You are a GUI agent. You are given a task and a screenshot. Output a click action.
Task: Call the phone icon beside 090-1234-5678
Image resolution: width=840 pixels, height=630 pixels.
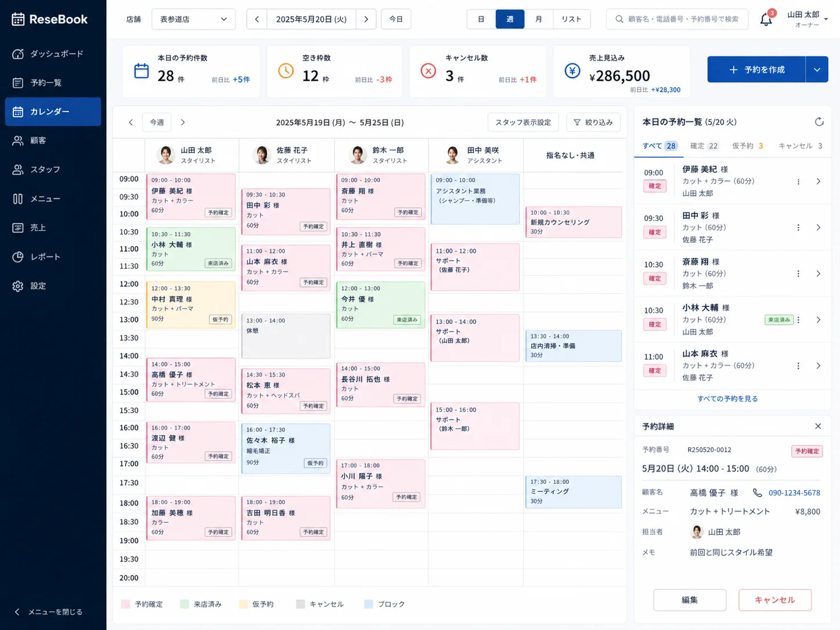(757, 493)
